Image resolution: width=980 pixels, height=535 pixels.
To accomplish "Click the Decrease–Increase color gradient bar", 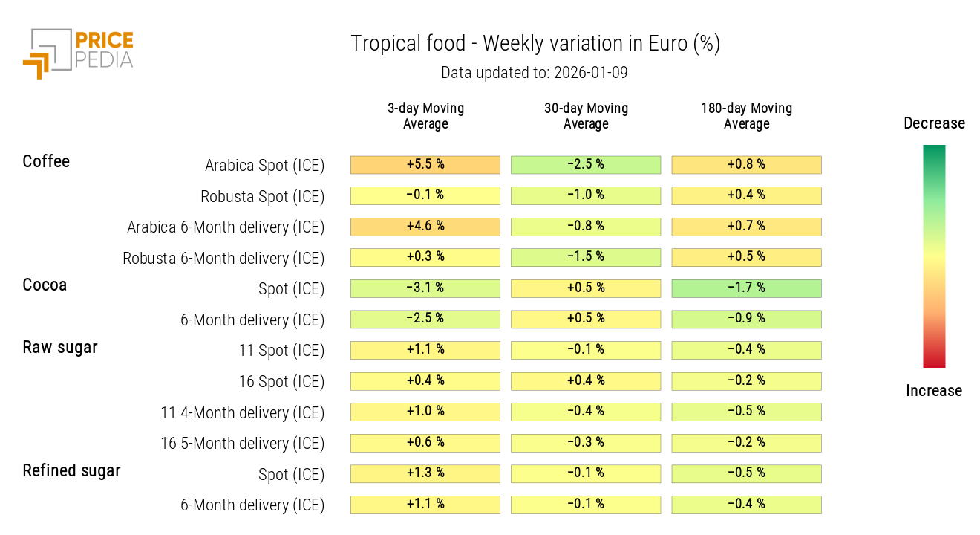I will [934, 256].
